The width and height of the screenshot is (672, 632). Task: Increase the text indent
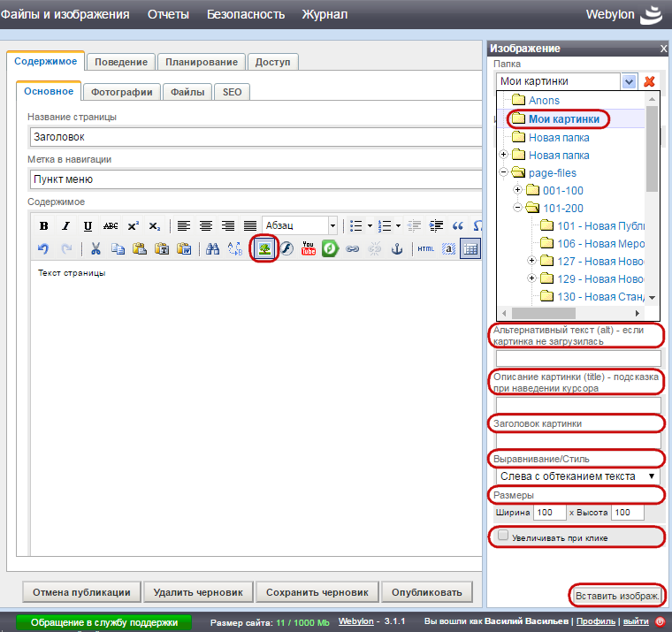coord(436,225)
